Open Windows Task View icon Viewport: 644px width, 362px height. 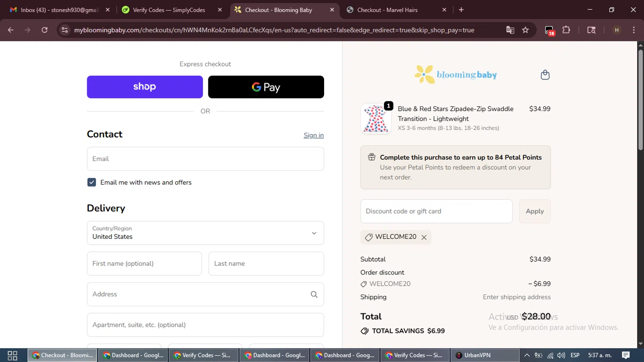(x=12, y=356)
